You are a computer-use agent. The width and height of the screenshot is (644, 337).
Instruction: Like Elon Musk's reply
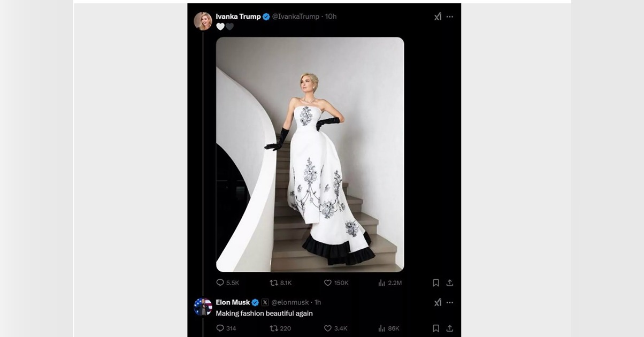[327, 327]
